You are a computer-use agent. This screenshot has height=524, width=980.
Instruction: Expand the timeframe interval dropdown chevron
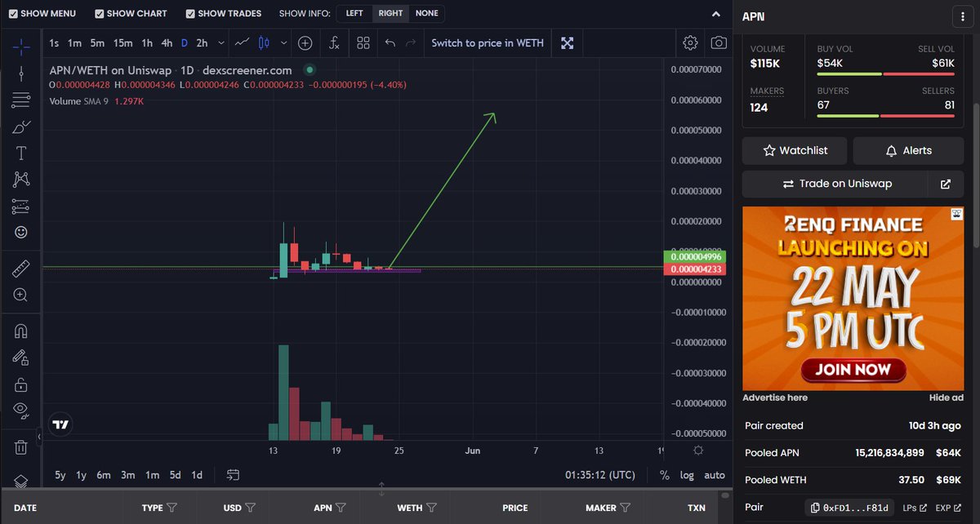coord(220,42)
